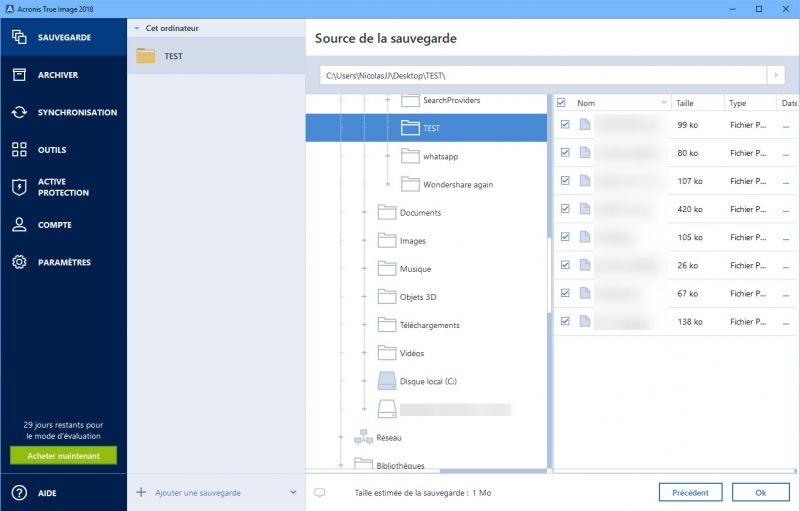
Task: Click the Réseau network icon
Action: pyautogui.click(x=363, y=437)
